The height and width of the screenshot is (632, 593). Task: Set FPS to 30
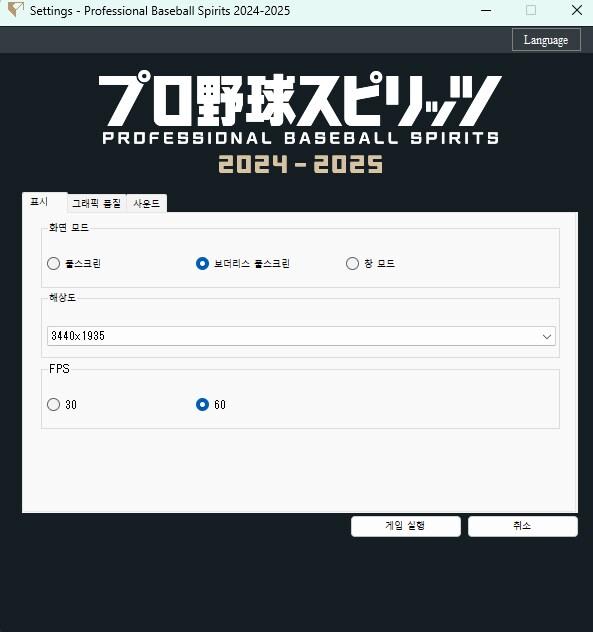(62, 404)
